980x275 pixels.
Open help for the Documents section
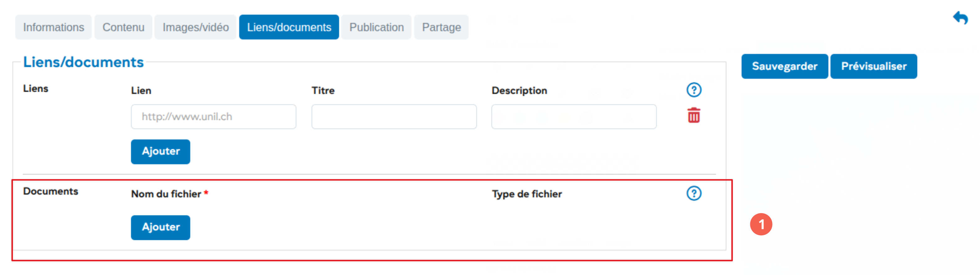tap(694, 194)
